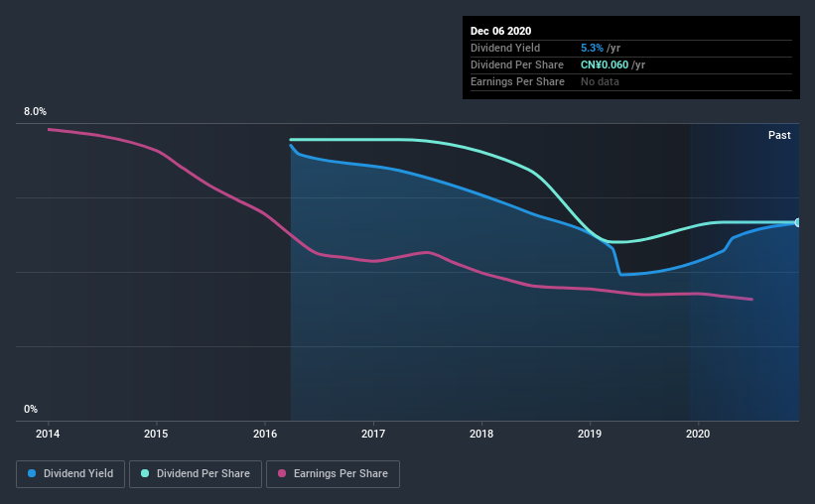Select the 2015 x-axis label
Screen dimensions: 815x504
point(156,434)
